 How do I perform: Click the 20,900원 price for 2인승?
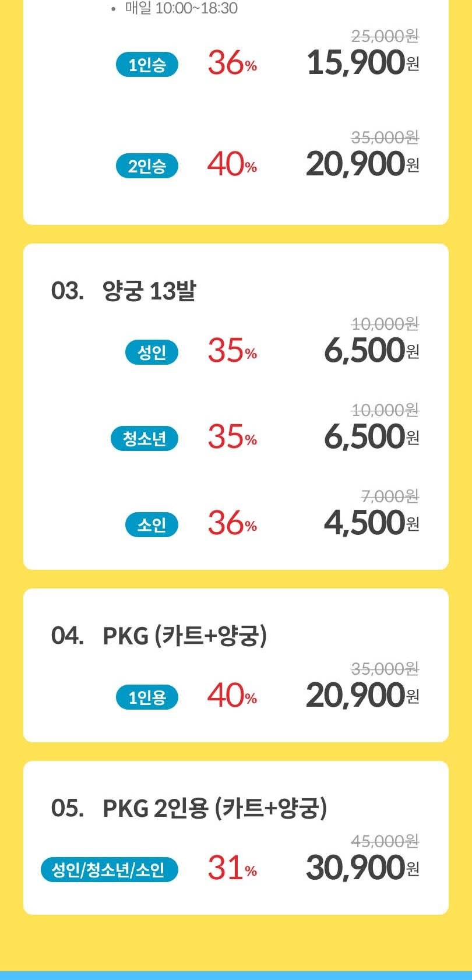(x=362, y=164)
